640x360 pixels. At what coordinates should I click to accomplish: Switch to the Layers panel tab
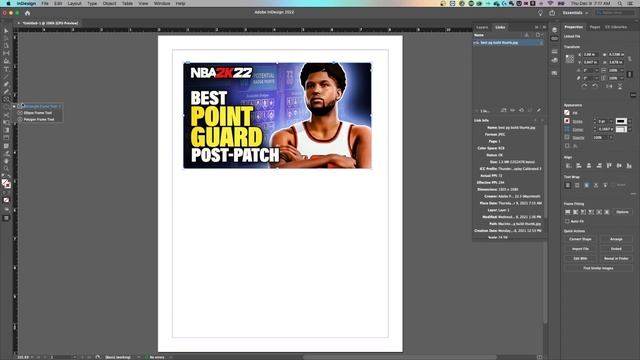click(x=482, y=27)
